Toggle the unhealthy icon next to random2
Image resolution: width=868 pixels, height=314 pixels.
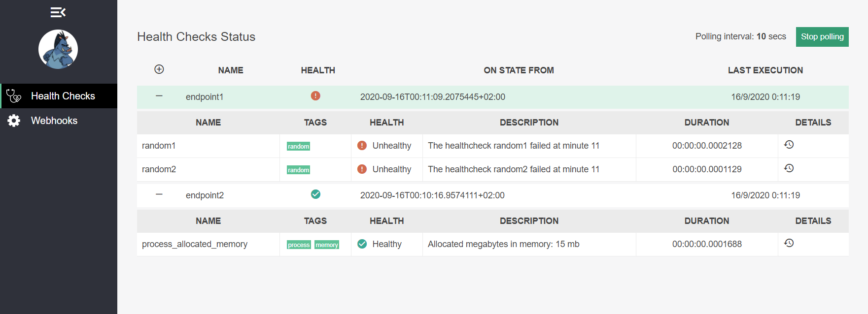[x=362, y=169]
